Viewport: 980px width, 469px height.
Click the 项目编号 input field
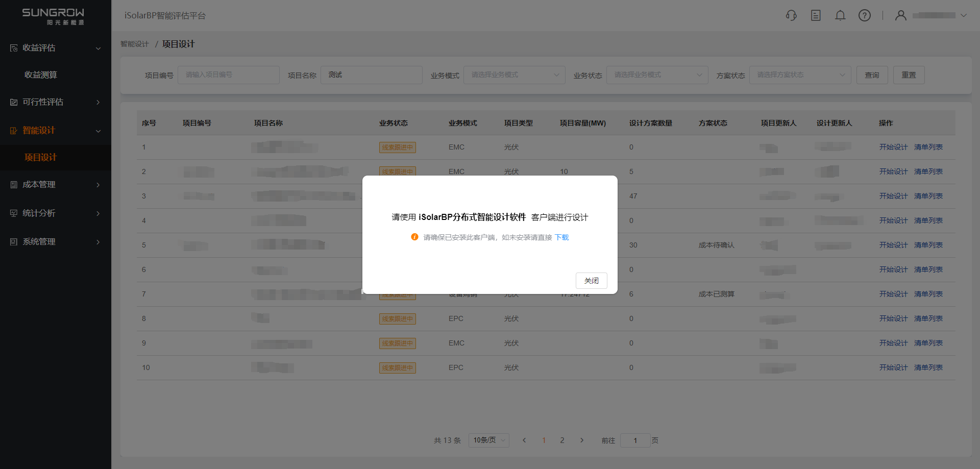pyautogui.click(x=229, y=75)
